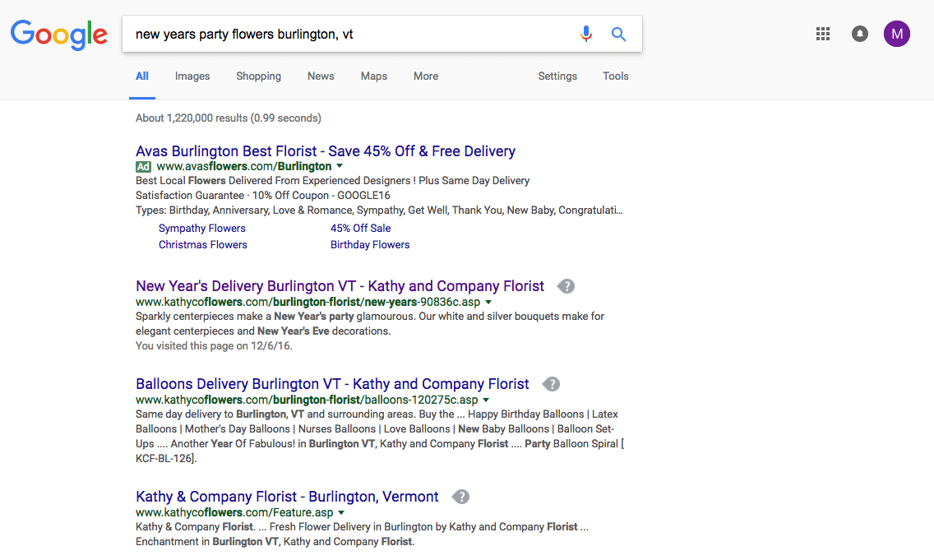Expand dropdown arrow after balloons-120275c.asp URL
This screenshot has height=560, width=934.
[486, 400]
